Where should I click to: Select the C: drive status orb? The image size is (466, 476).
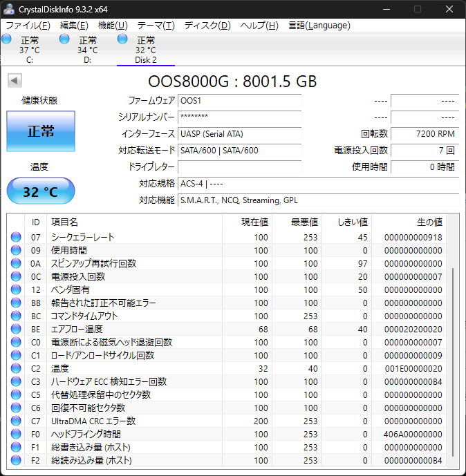[6, 39]
